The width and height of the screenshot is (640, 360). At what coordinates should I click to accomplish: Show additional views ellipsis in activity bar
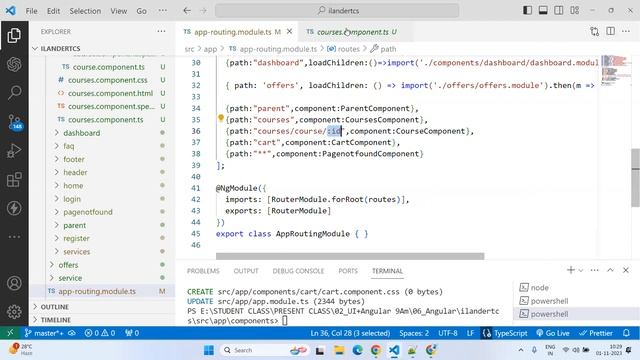pos(14,237)
